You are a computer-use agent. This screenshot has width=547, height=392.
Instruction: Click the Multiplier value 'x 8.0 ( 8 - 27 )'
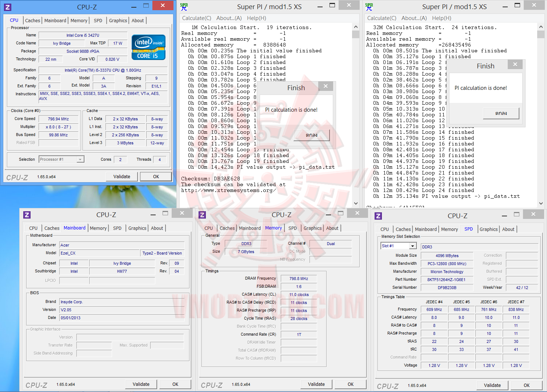point(58,127)
